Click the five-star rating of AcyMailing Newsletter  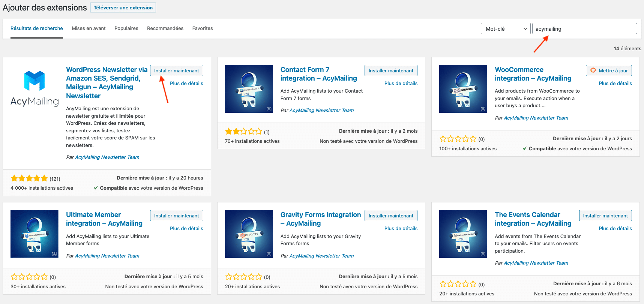(29, 178)
